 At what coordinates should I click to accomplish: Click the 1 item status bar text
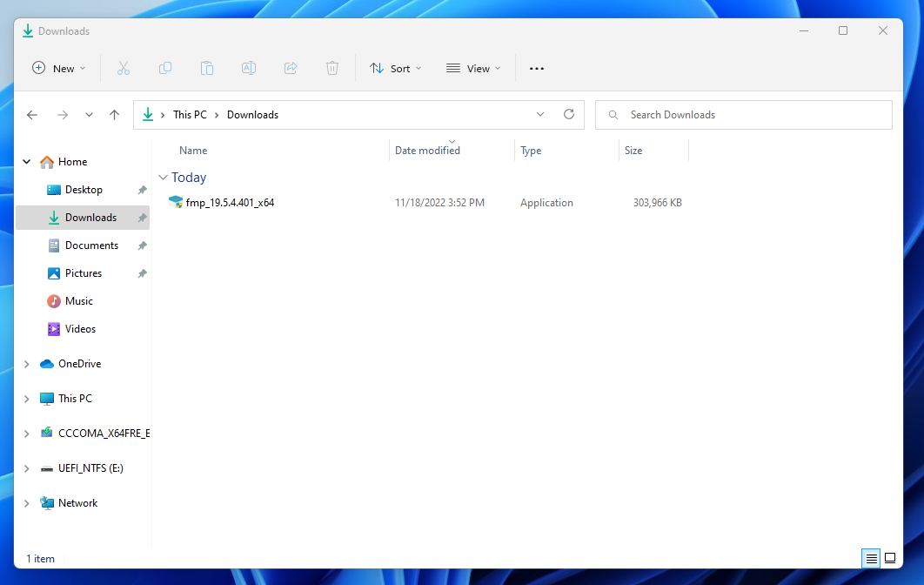click(x=40, y=559)
